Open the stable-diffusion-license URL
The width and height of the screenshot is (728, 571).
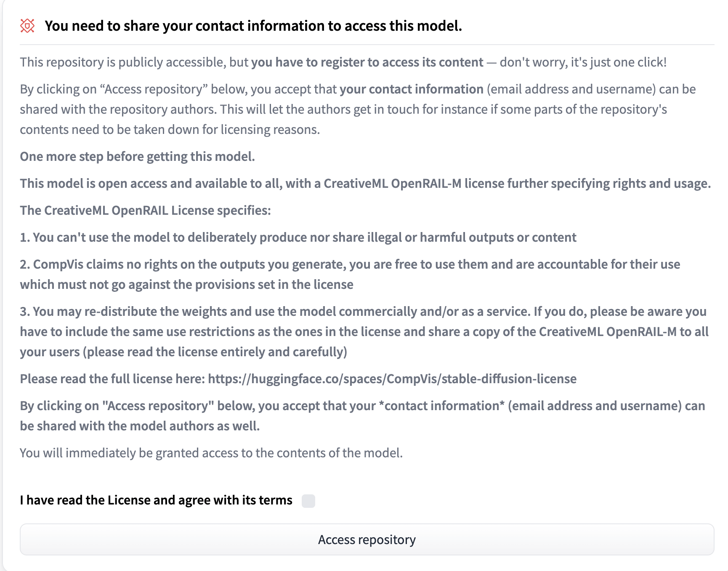(392, 379)
